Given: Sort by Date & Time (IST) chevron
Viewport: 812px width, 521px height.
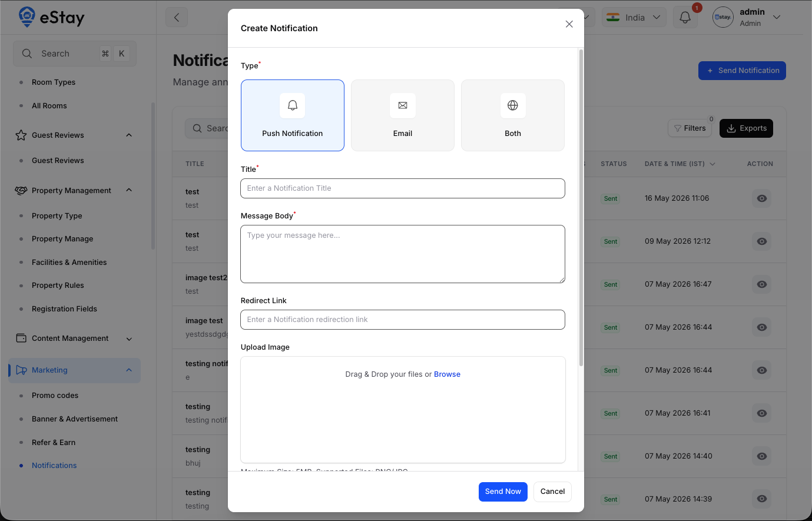Looking at the screenshot, I should [x=712, y=164].
